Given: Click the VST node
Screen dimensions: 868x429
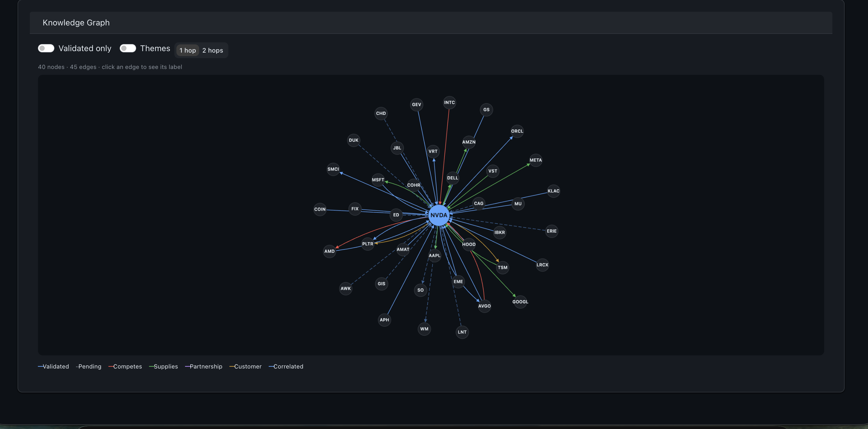Looking at the screenshot, I should pyautogui.click(x=493, y=171).
